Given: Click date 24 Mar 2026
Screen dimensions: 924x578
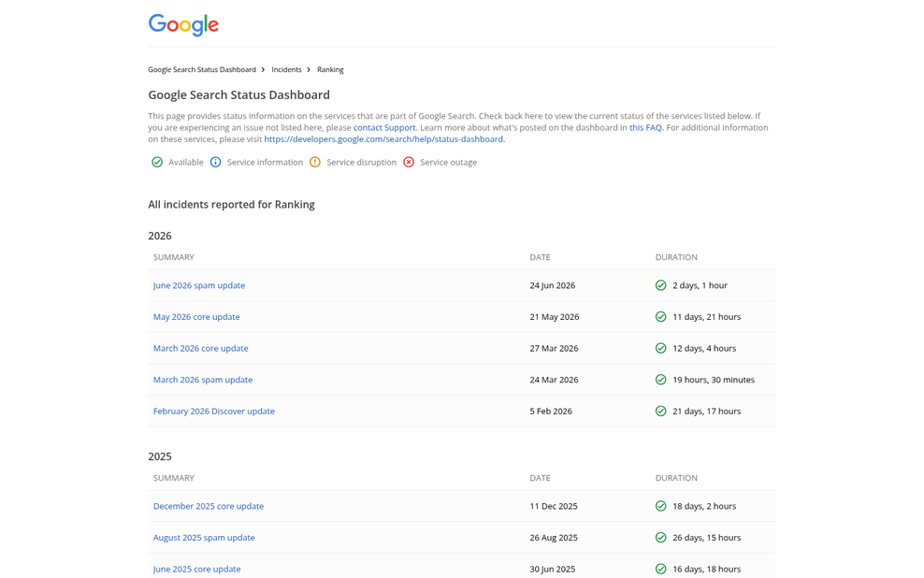Looking at the screenshot, I should pyautogui.click(x=554, y=380).
